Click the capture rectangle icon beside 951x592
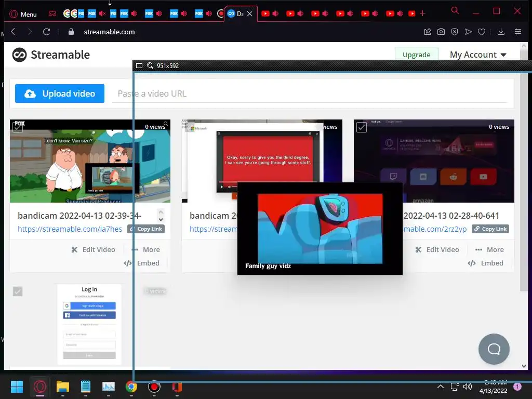Screen dimensions: 532x399 [139, 65]
